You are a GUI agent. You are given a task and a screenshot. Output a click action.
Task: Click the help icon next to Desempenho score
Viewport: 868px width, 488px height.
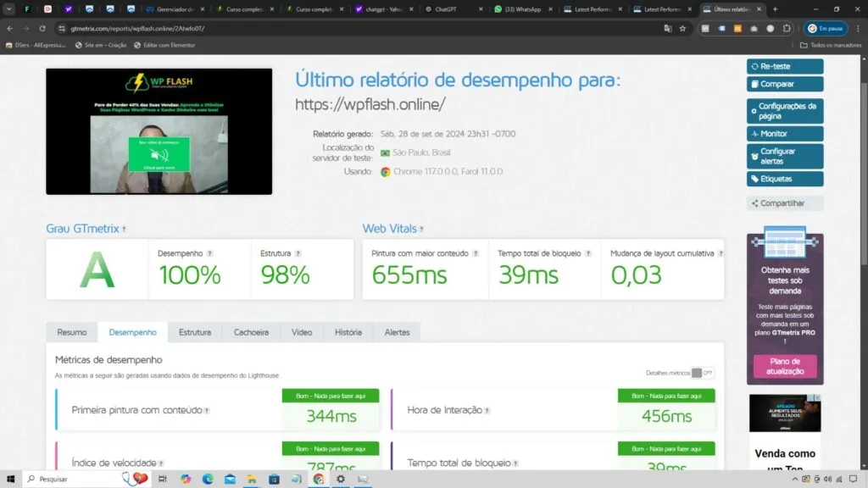[x=210, y=253]
